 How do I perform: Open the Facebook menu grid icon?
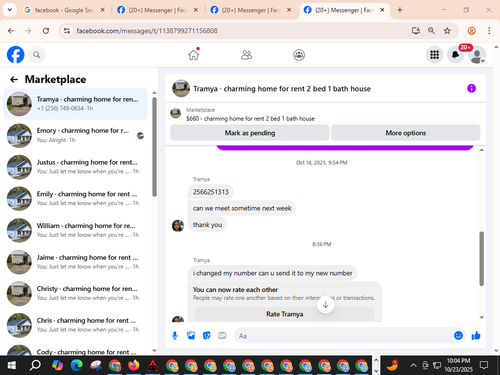[x=434, y=55]
